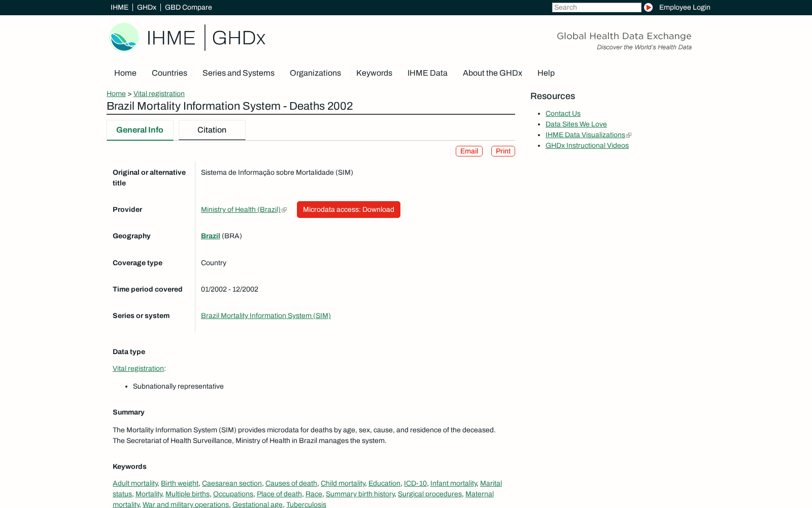Click the Caesarean section keyword

[x=232, y=483]
